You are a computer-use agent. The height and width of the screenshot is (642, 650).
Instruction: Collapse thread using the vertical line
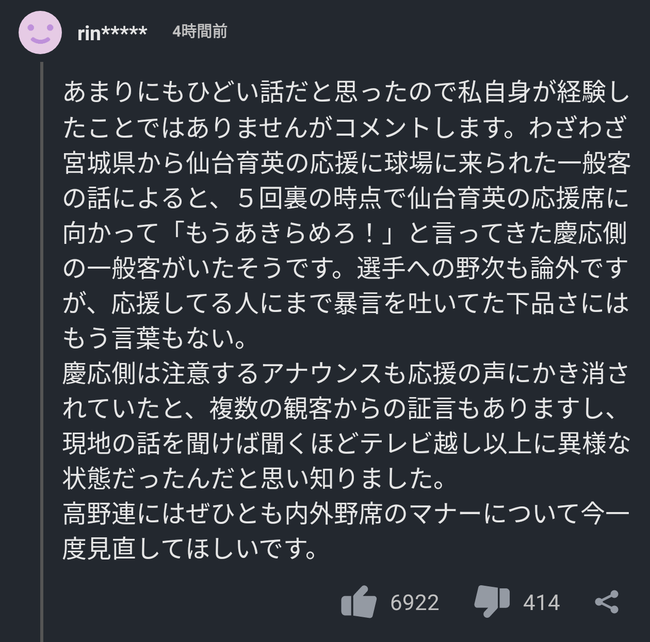click(42, 351)
